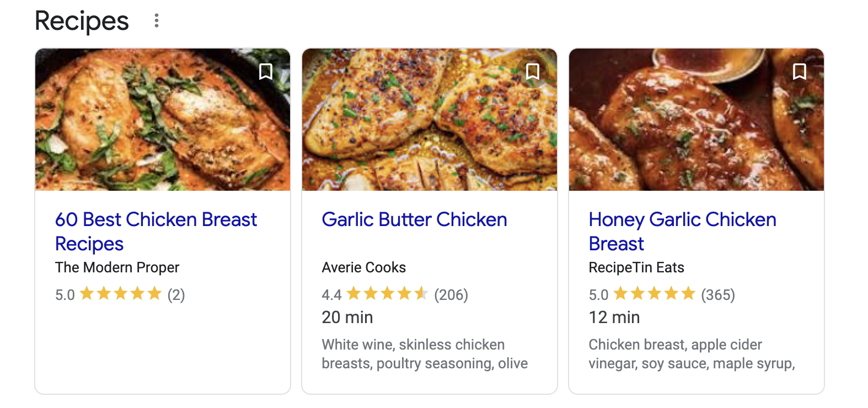Click the source name The Modern Proper
Image resolution: width=868 pixels, height=408 pixels.
(x=117, y=267)
